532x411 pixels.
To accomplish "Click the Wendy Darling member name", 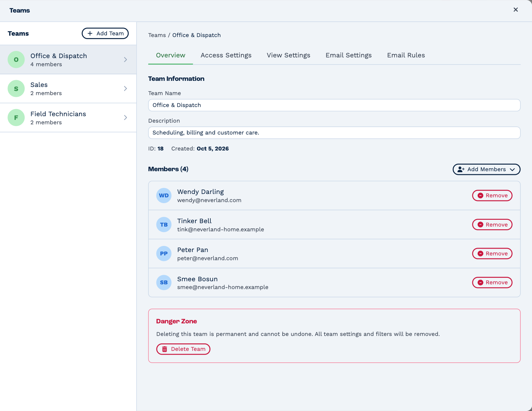I will (x=201, y=192).
